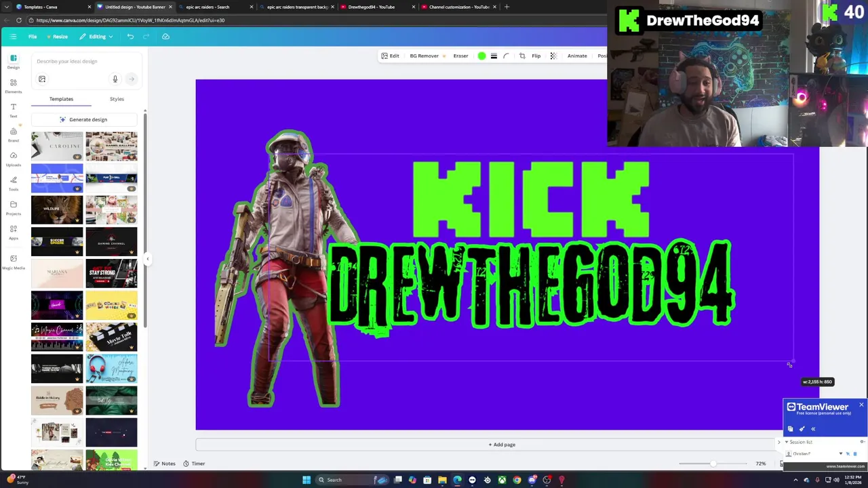Image resolution: width=868 pixels, height=488 pixels.
Task: Open Google Chrome from the taskbar
Action: 517,480
